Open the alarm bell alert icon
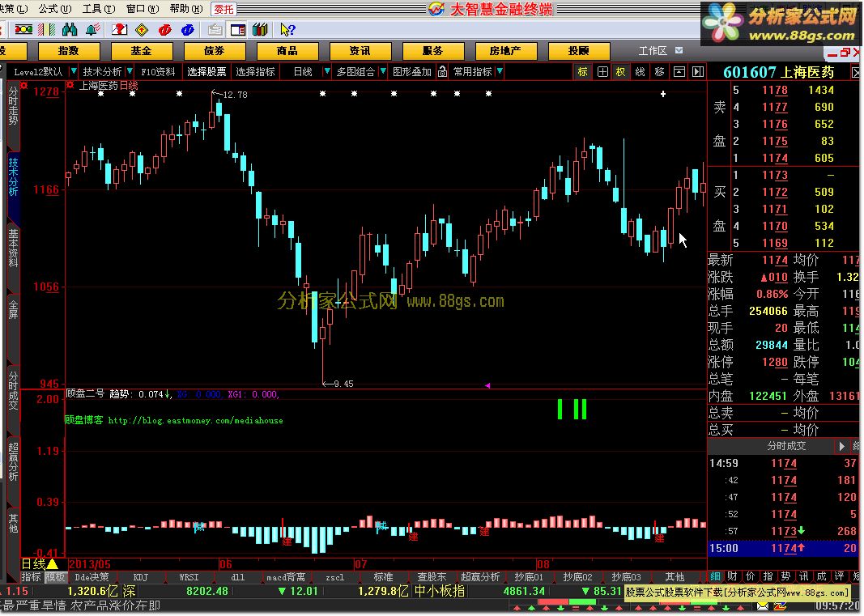Screen dimensions: 864x616 tap(93, 30)
